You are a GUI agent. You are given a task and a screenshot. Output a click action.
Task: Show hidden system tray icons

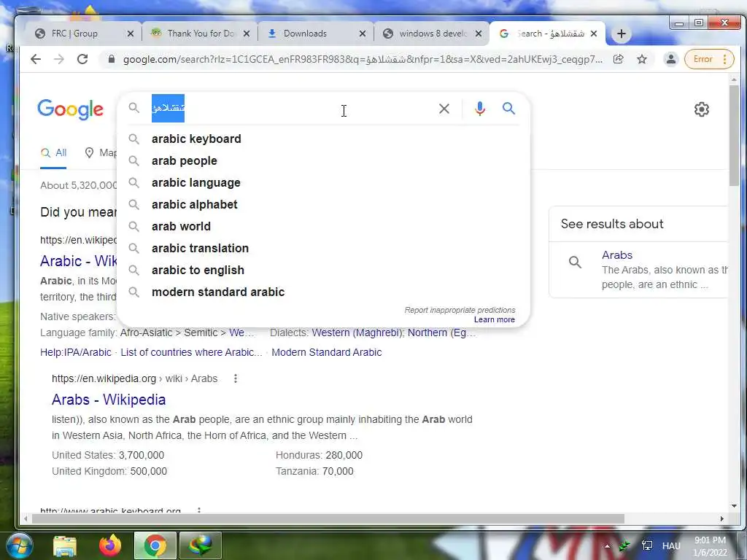tap(607, 546)
